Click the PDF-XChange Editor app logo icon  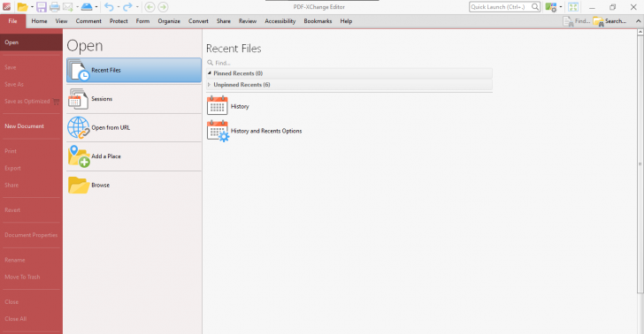[6, 6]
